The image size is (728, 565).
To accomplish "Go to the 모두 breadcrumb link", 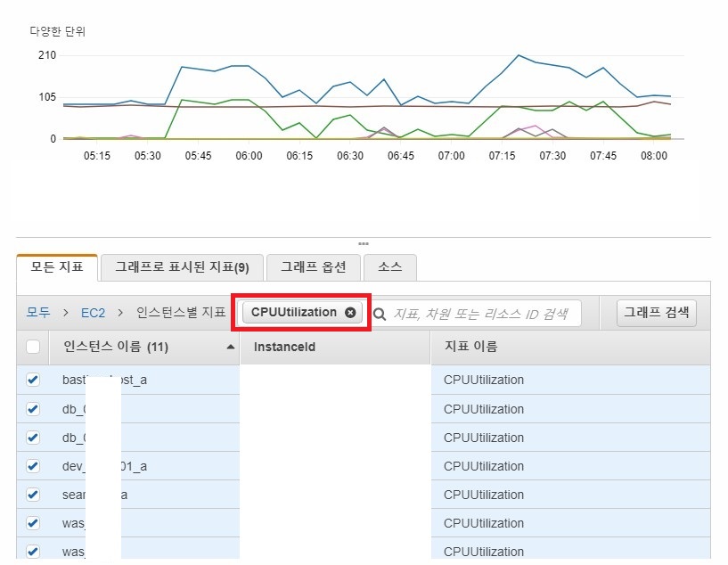I will click(x=37, y=313).
